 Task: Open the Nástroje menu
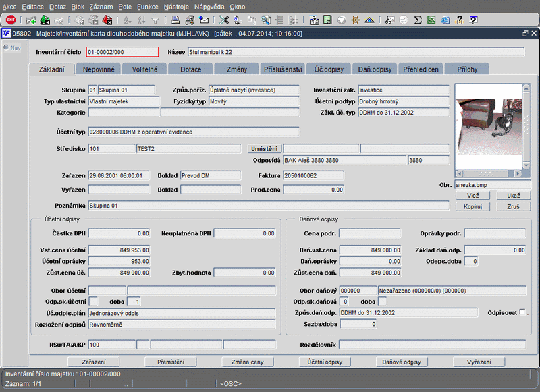coord(176,6)
